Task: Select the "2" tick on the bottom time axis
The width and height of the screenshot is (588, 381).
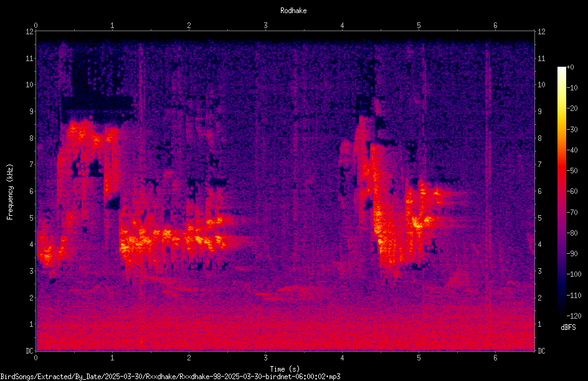Action: (x=189, y=358)
